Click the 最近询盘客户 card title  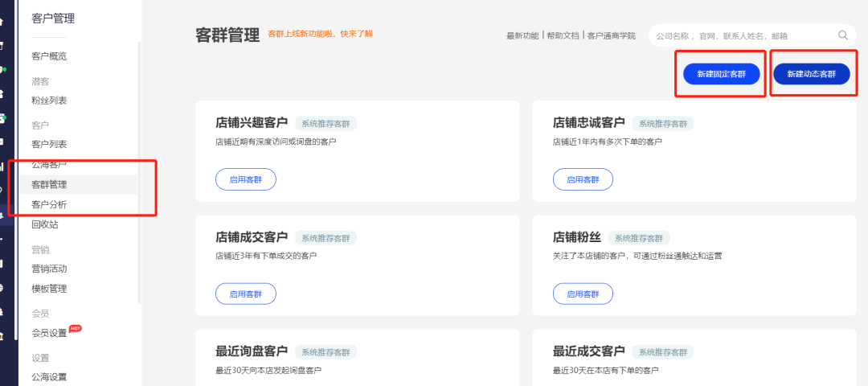coord(252,351)
